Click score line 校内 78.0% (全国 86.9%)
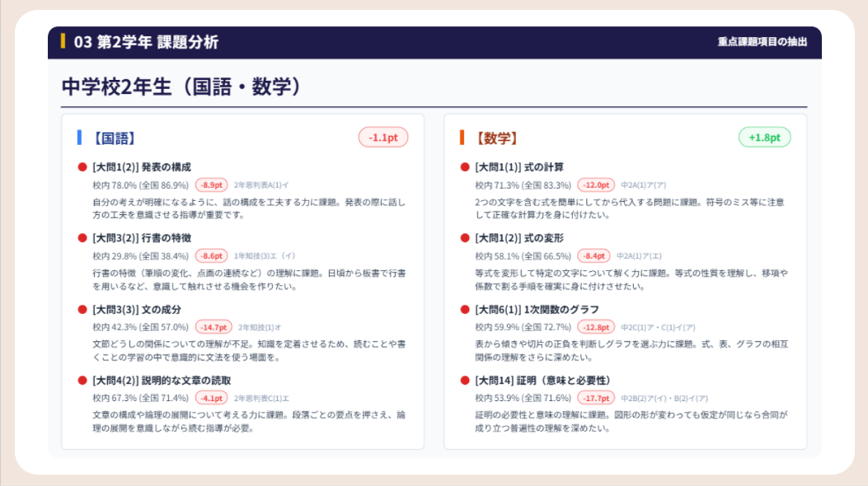 (x=141, y=185)
